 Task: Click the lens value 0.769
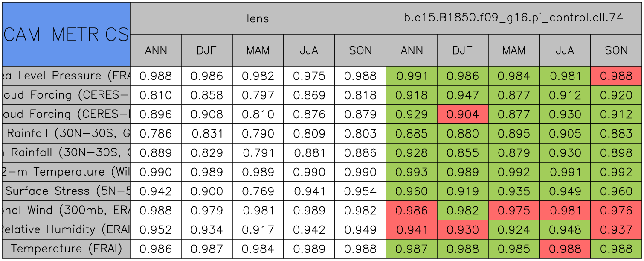[x=258, y=191]
